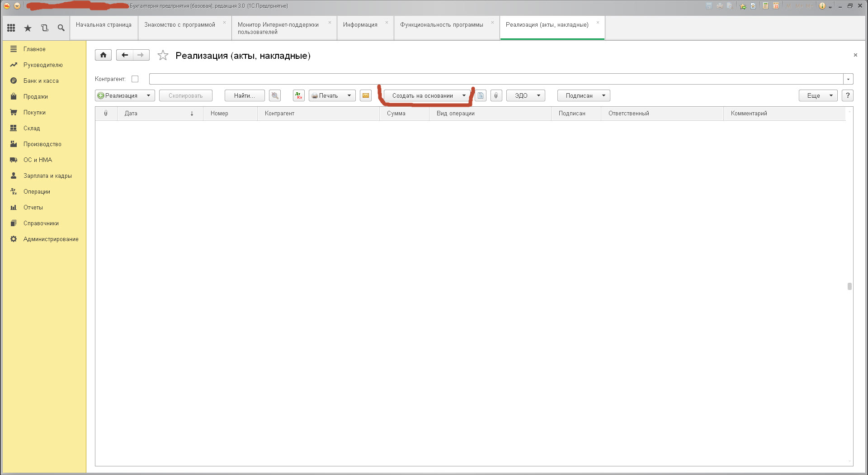The image size is (868, 475).
Task: Click the Контрагент filter input field
Action: pos(495,79)
